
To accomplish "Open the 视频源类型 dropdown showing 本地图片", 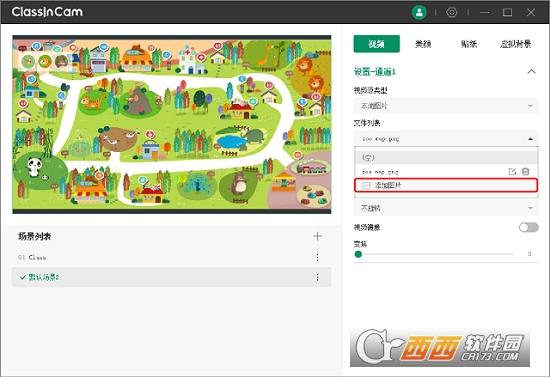I will coord(446,106).
